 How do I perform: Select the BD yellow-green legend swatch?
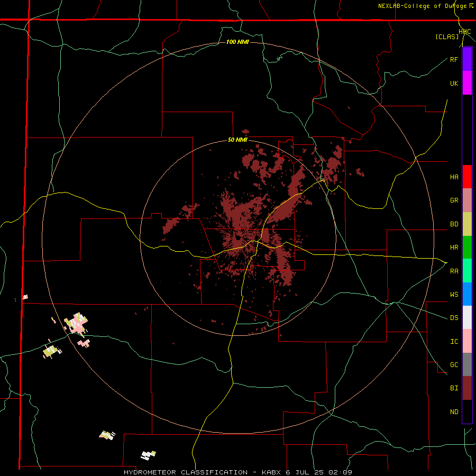coord(467,224)
